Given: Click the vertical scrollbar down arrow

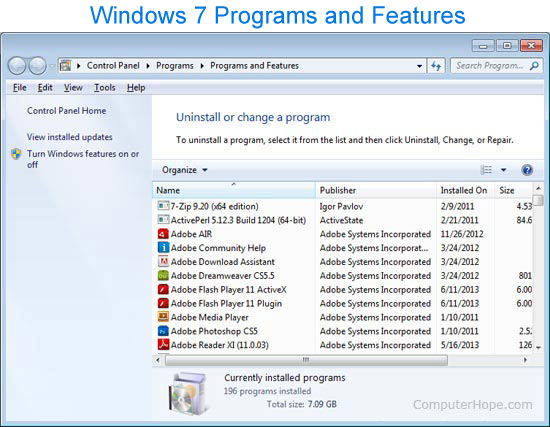Looking at the screenshot, I should (x=538, y=347).
